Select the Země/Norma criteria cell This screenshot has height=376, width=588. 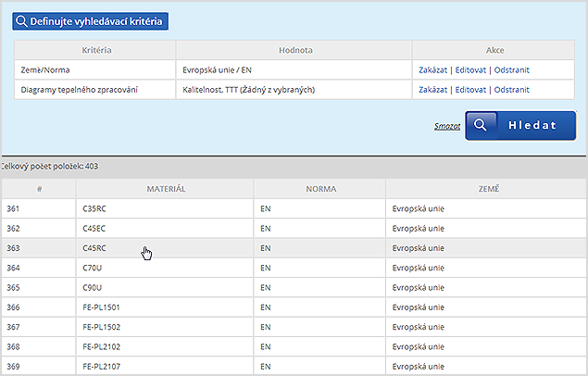[x=94, y=70]
